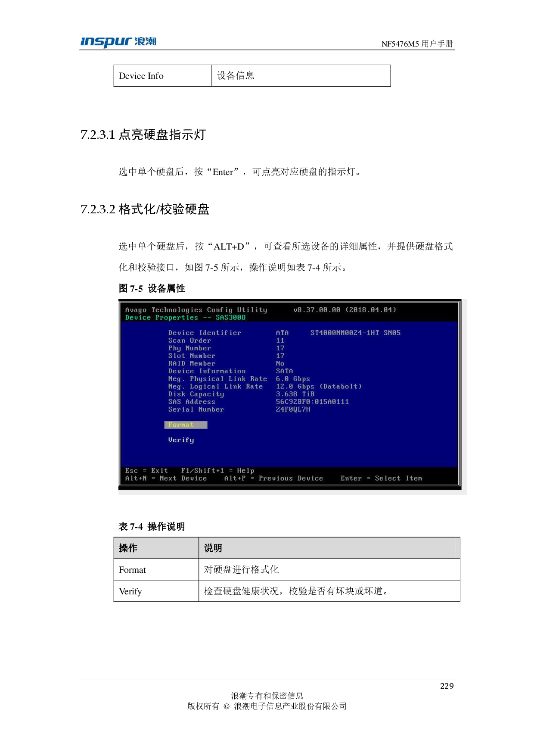Click Alt+P = Previous Device text
The height and width of the screenshot is (756, 534).
[273, 478]
